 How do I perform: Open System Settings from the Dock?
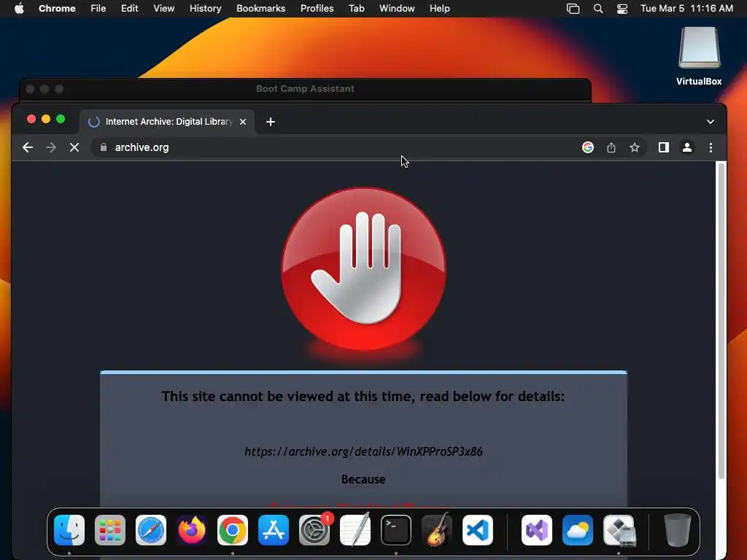coord(314,530)
